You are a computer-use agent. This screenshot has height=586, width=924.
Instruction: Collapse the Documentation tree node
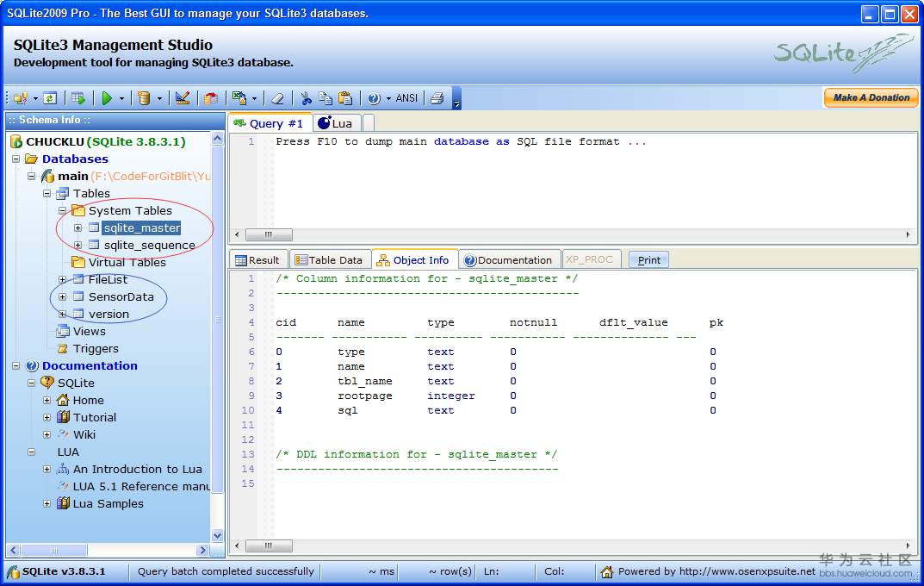point(16,366)
